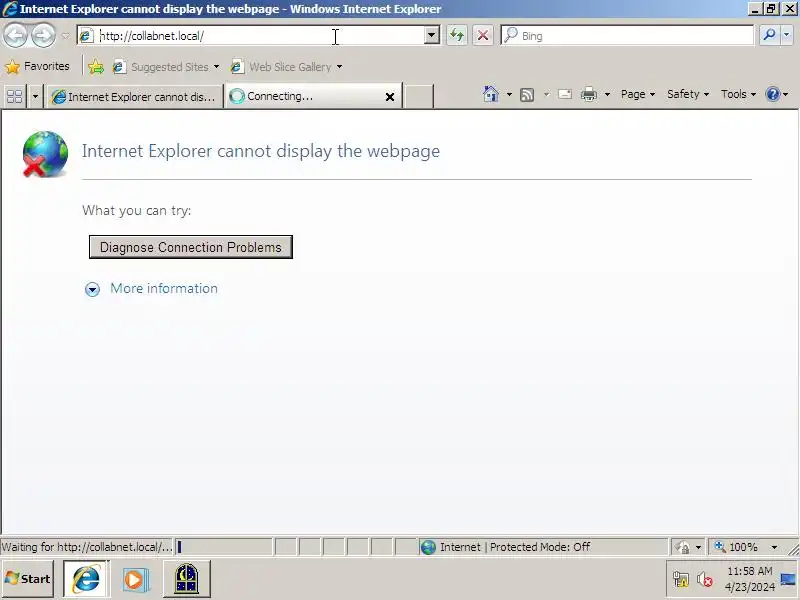Click the globe error icon on page
The height and width of the screenshot is (600, 800).
click(45, 154)
